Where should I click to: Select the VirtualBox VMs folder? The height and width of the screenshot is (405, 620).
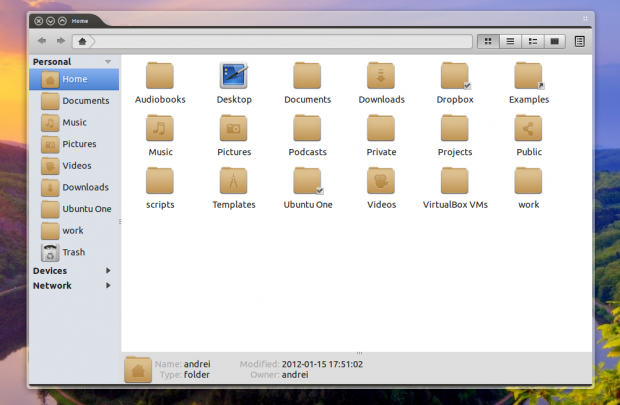[455, 181]
